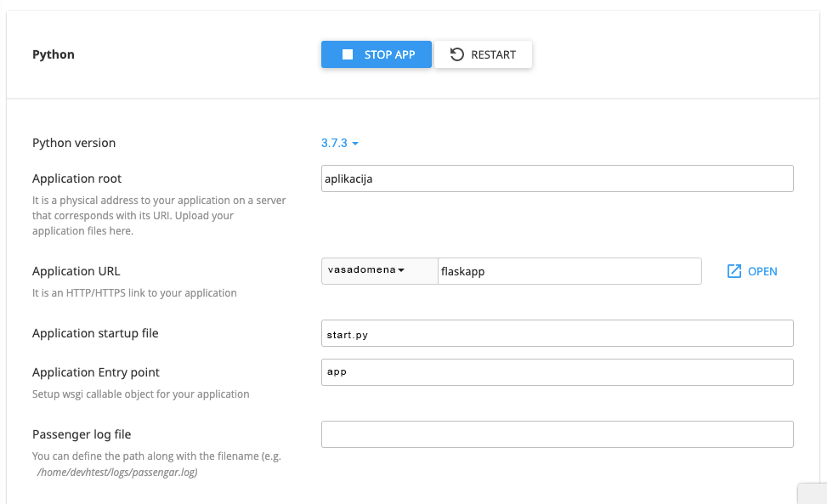Click the square stop icon in STOP APP
Screen dimensions: 827x504
pos(347,54)
